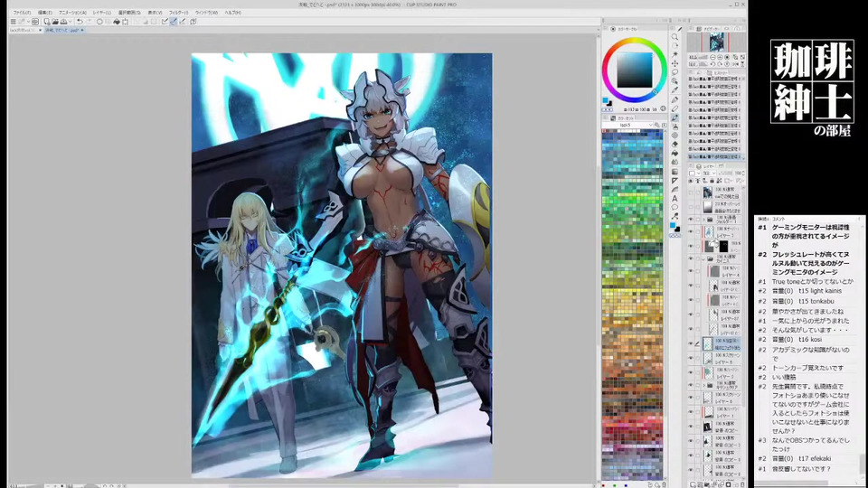Viewport: 868px width, 488px height.
Task: Select the Gradient tool
Action: (x=675, y=172)
